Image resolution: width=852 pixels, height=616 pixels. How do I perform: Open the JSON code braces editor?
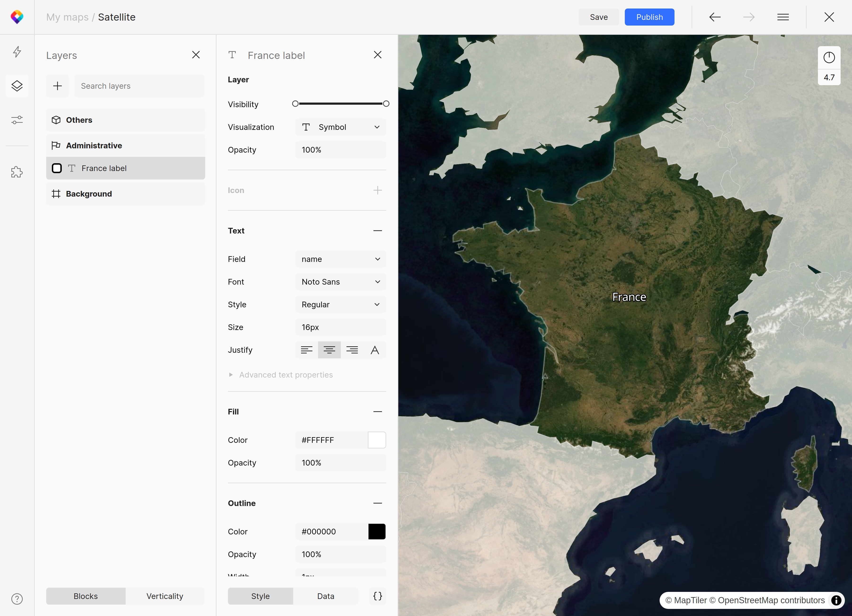click(377, 596)
